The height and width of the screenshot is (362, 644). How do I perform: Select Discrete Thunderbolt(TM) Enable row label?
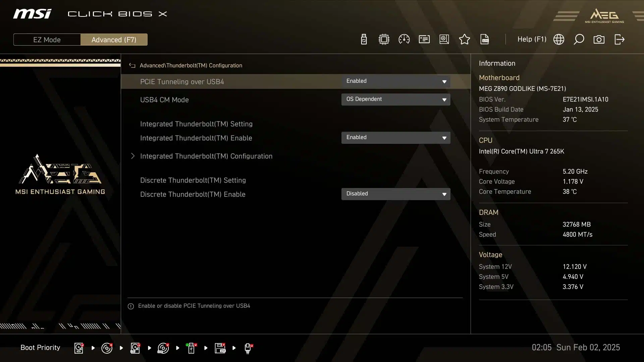coord(193,194)
